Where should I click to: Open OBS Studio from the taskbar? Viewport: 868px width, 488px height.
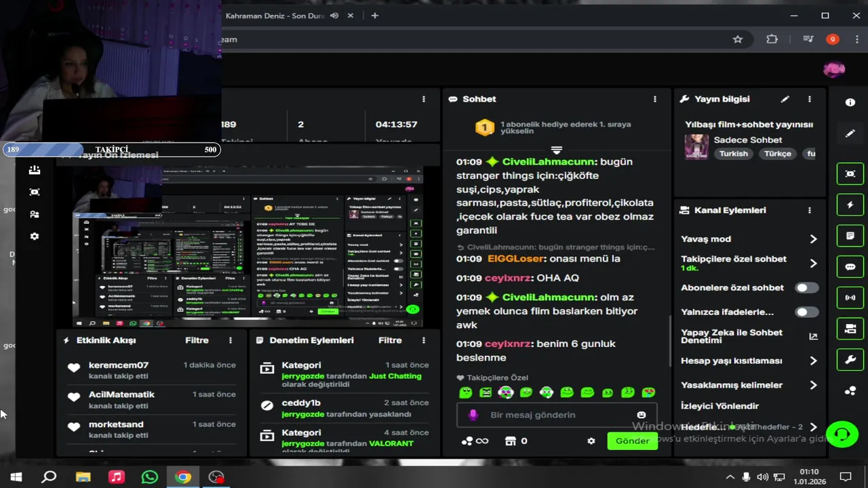216,477
